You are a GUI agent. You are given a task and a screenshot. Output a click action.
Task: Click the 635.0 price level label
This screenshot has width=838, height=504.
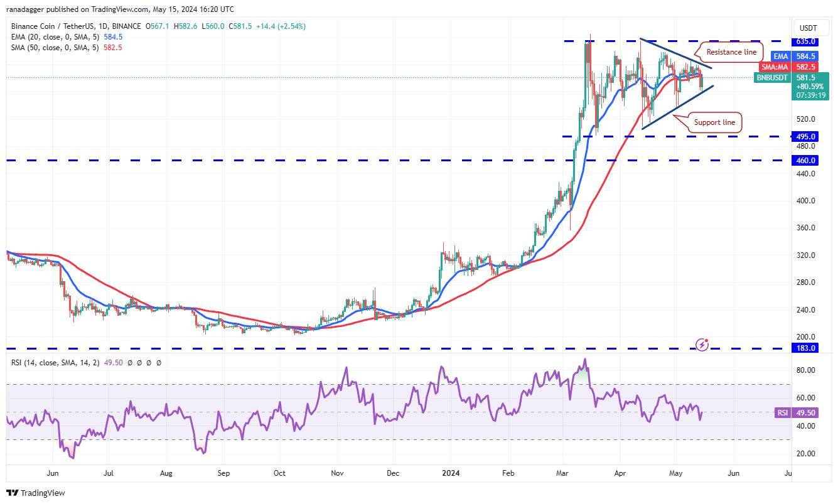pos(807,41)
